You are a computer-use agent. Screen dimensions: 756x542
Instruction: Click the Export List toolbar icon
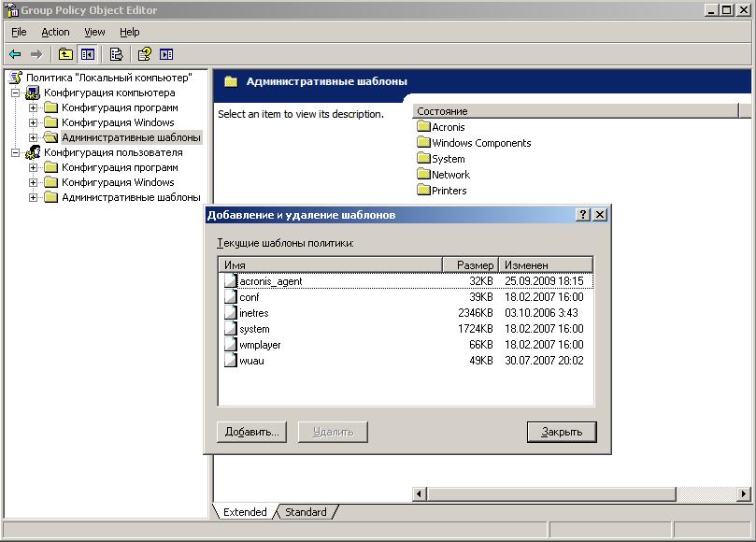point(117,54)
